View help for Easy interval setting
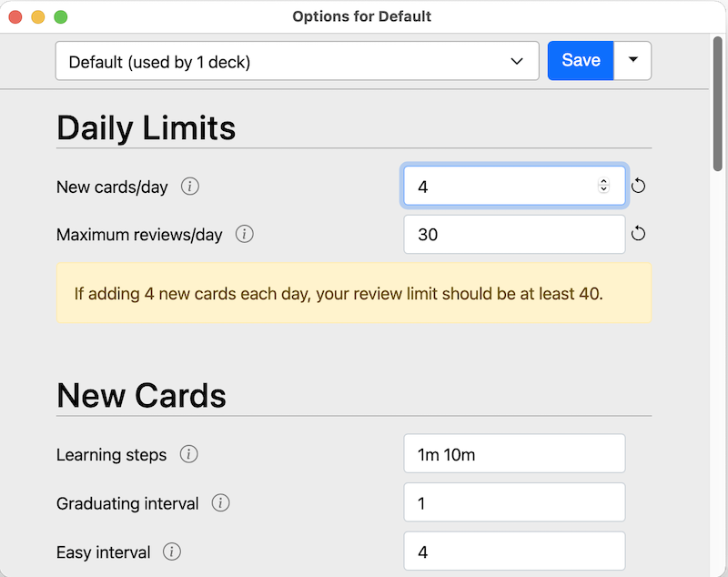 coord(172,552)
